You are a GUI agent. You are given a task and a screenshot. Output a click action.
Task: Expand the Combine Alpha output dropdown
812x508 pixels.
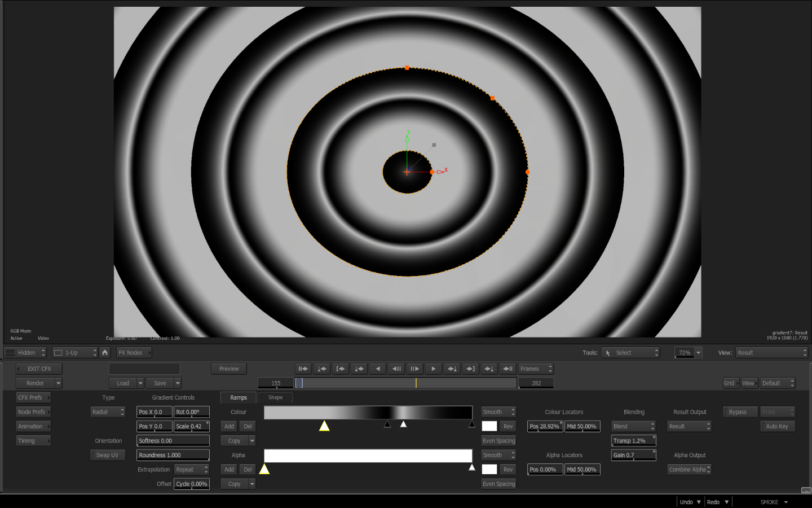pyautogui.click(x=689, y=470)
